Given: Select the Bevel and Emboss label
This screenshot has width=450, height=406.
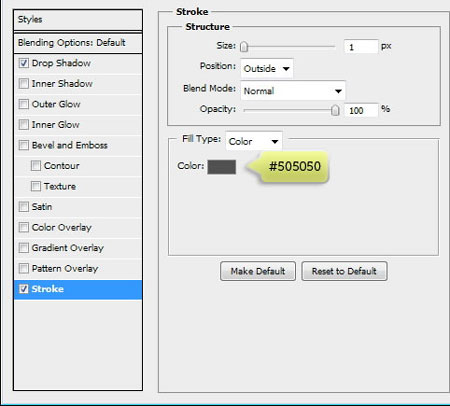Looking at the screenshot, I should pos(70,145).
